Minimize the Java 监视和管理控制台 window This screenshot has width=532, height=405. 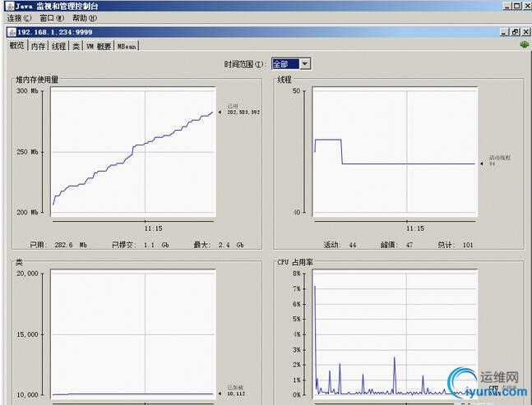click(507, 6)
